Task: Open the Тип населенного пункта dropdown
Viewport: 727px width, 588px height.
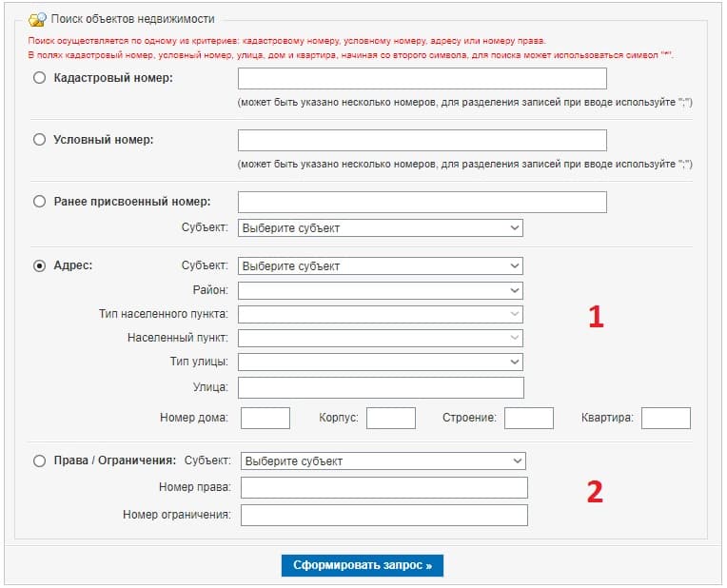Action: click(381, 314)
